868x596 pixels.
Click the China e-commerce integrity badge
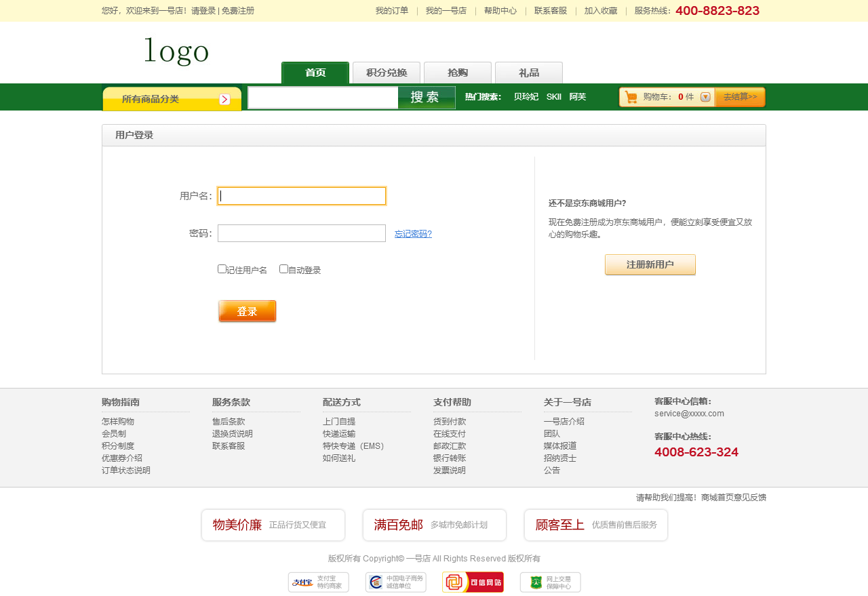(x=395, y=582)
